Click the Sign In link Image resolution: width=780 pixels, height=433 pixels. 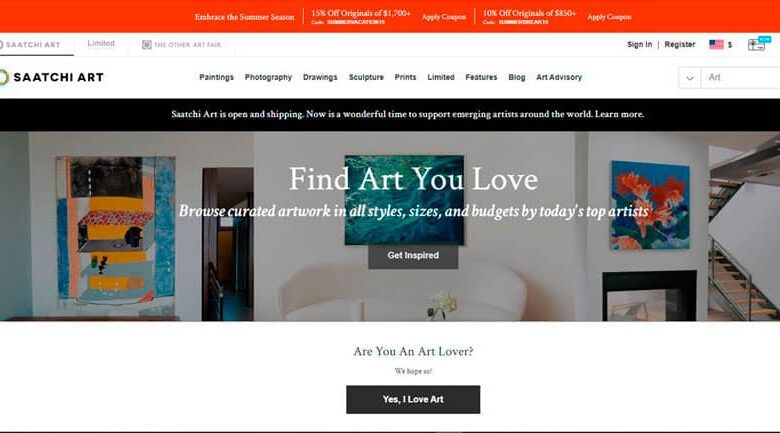pyautogui.click(x=639, y=44)
